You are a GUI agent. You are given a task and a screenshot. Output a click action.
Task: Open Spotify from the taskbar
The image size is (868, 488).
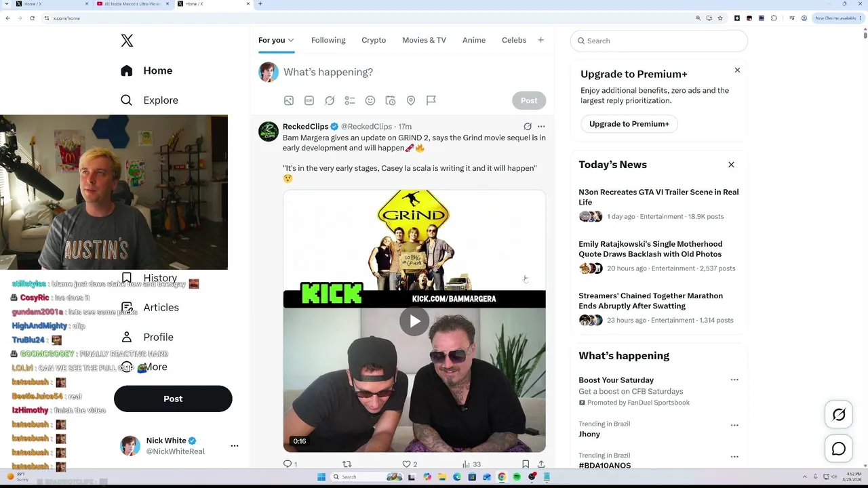pyautogui.click(x=517, y=477)
